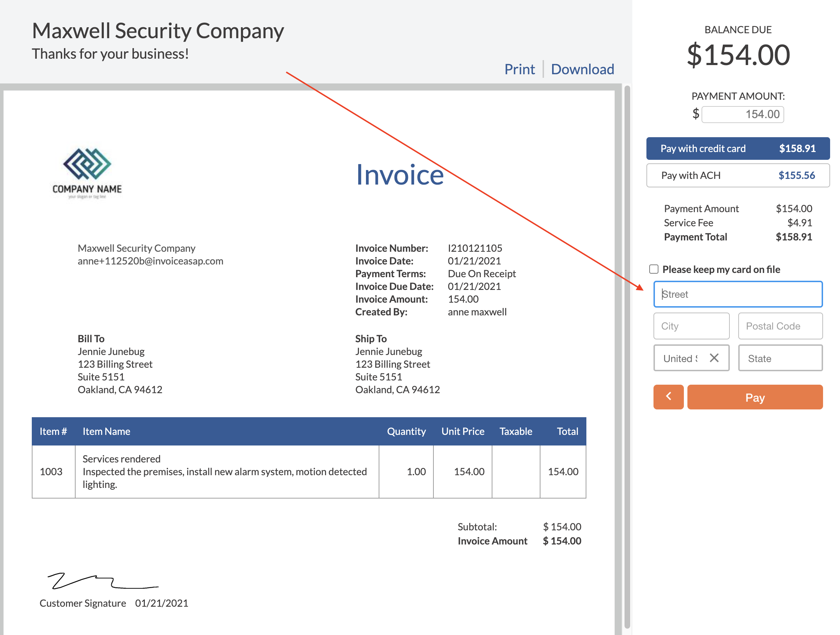
Task: Click the orange back arrow button
Action: [668, 397]
